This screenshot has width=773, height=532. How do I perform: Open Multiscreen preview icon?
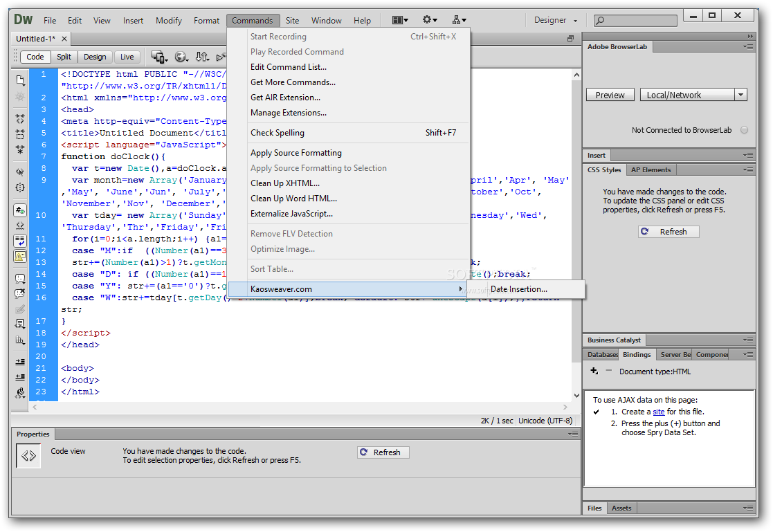point(159,57)
